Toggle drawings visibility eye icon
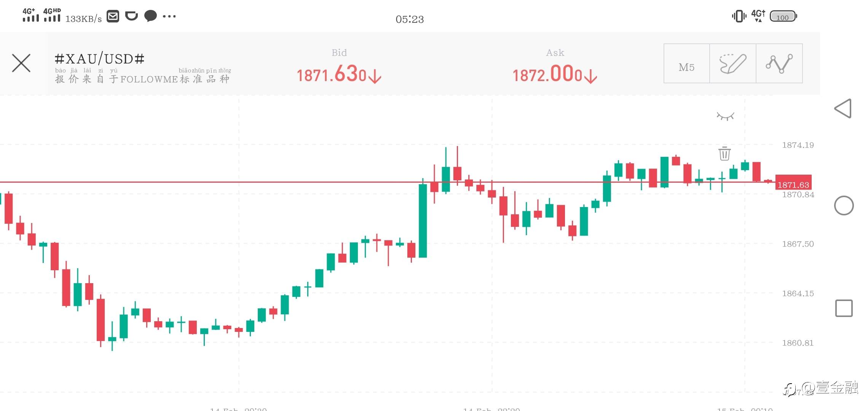Image resolution: width=868 pixels, height=411 pixels. pos(725,116)
